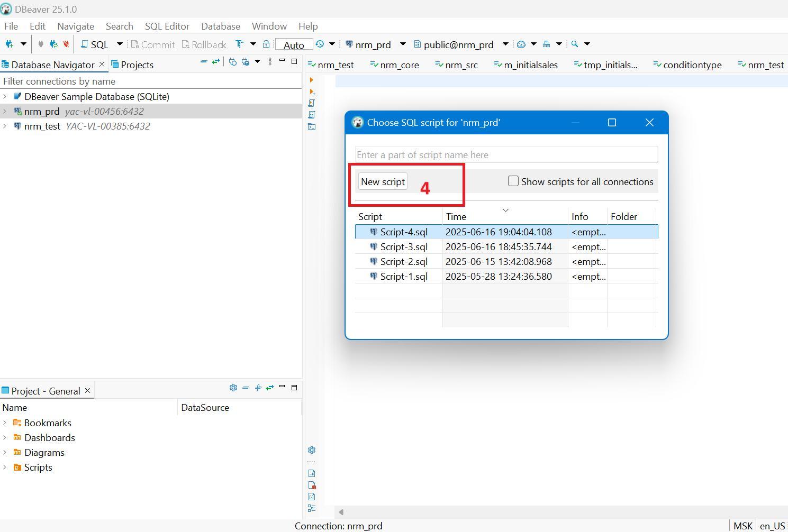Click the editor settings gear in left gutter
The width and height of the screenshot is (788, 532).
point(312,450)
